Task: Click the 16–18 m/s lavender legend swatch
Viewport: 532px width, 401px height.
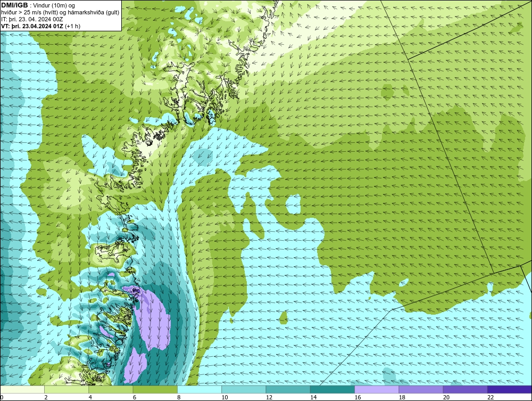Action: (x=377, y=389)
